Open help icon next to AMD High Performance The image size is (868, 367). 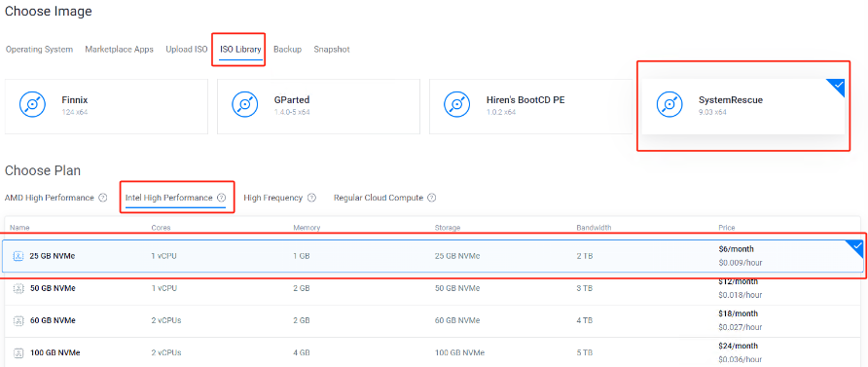tap(102, 198)
